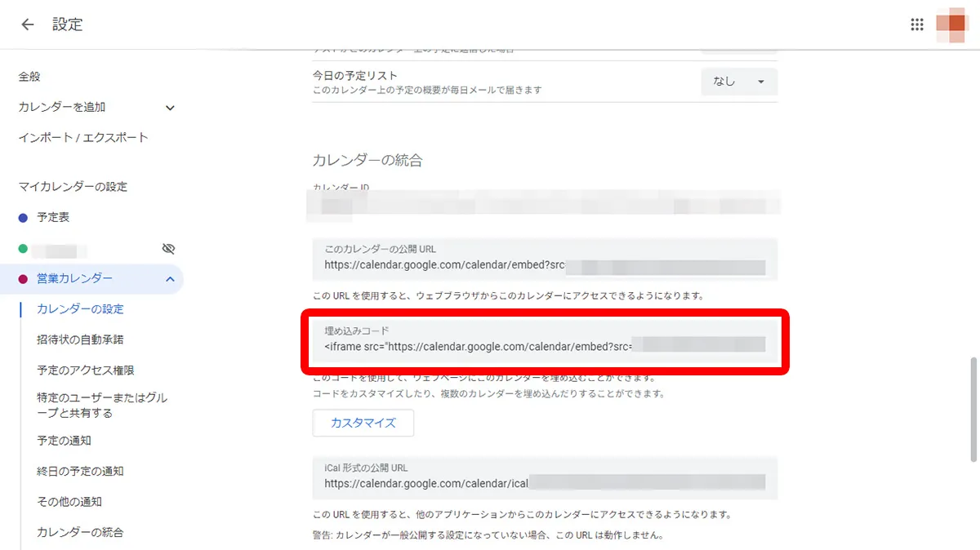The image size is (980, 550).
Task: Expand the カレンダーを追加 section
Action: pyautogui.click(x=169, y=106)
